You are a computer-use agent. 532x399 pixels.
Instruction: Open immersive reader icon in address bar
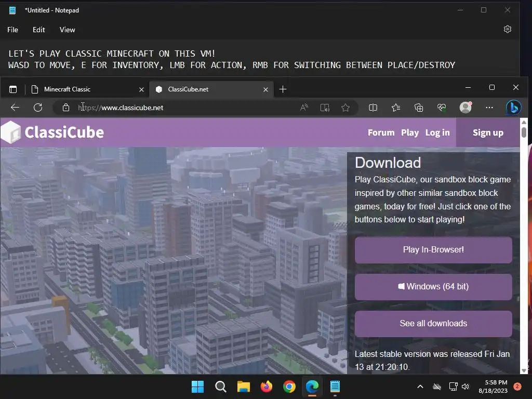click(325, 108)
